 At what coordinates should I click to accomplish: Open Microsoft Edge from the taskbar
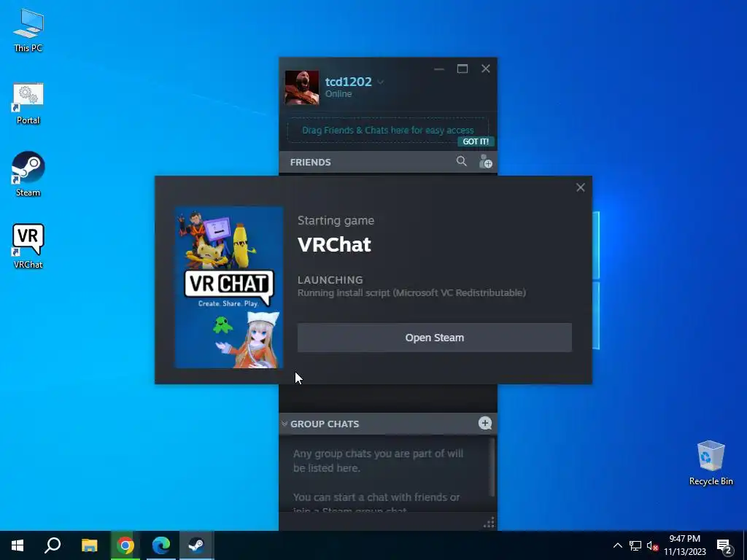[x=161, y=545]
